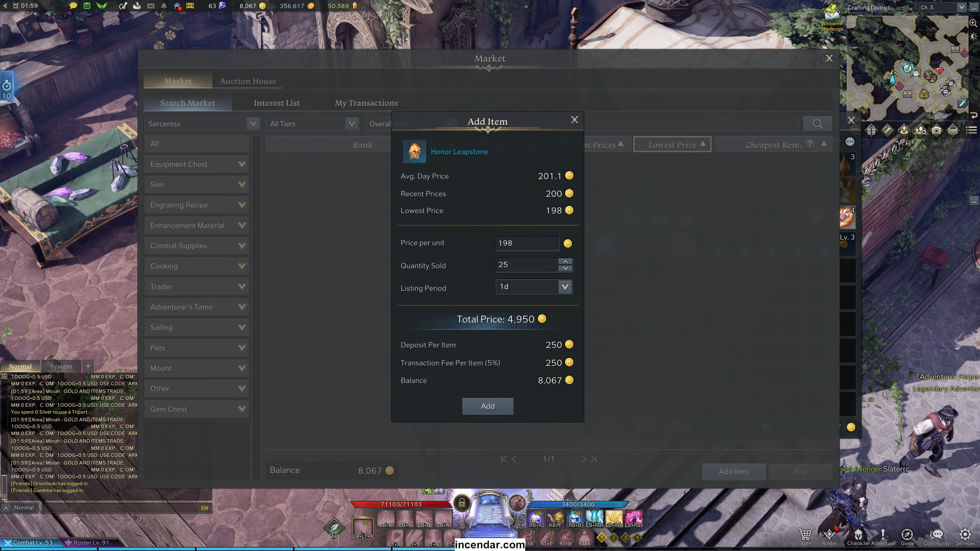Click the Quantity Sold input field
This screenshot has height=551, width=980.
pos(527,265)
